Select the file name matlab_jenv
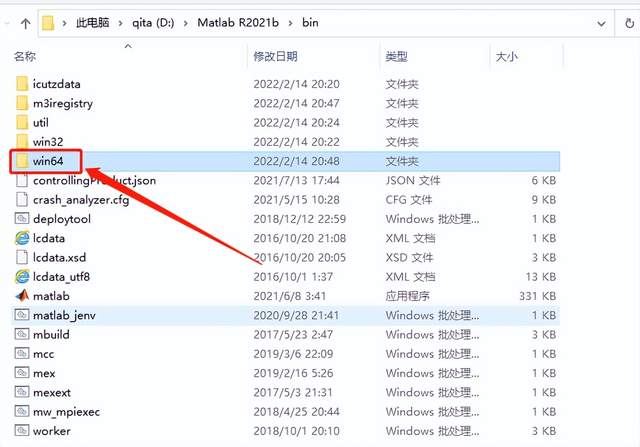640x447 pixels. point(64,316)
